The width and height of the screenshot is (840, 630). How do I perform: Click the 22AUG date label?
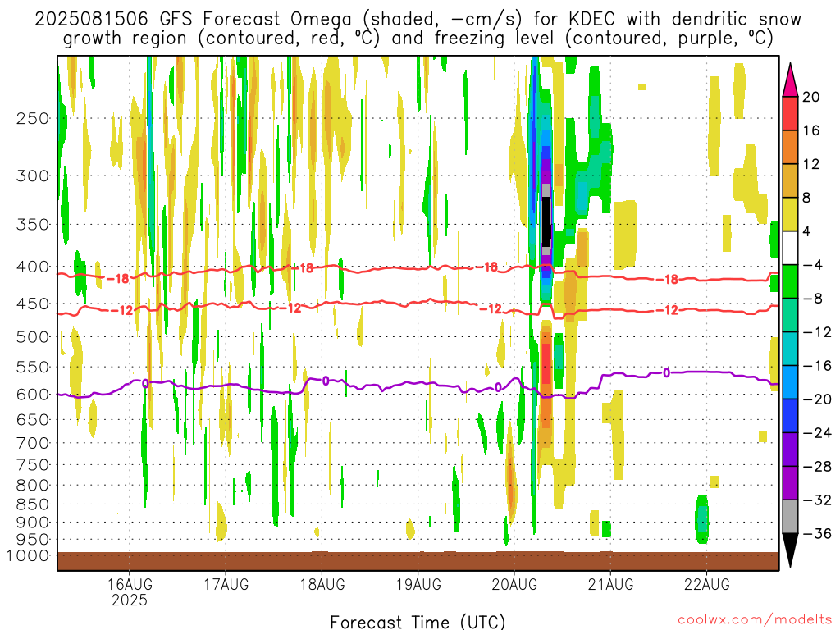click(706, 584)
